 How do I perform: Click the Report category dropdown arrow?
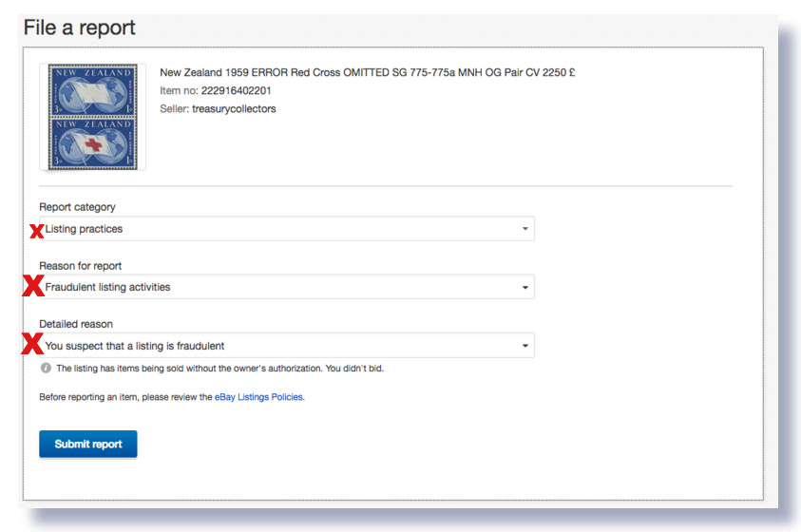(524, 229)
